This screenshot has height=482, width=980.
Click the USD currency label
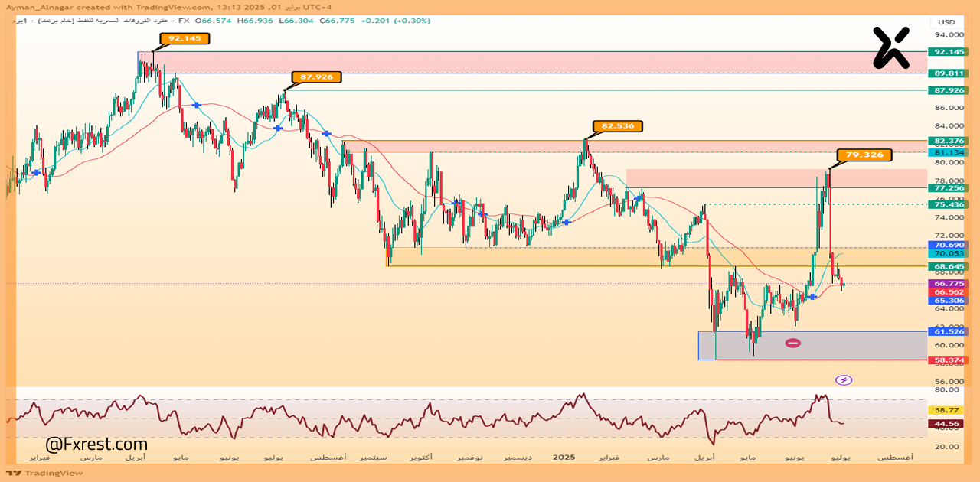coord(946,22)
